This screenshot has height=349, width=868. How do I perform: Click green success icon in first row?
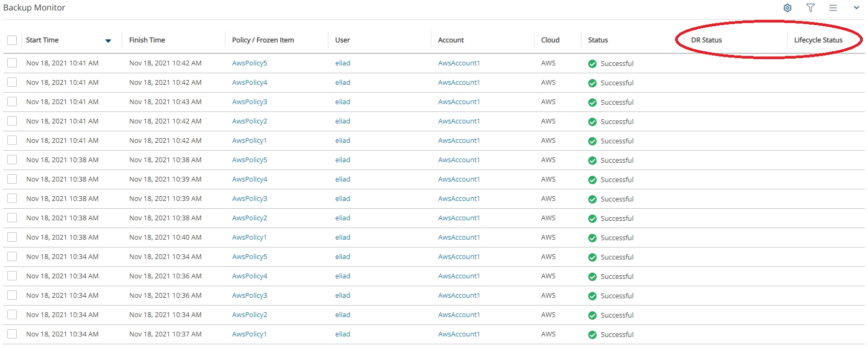point(592,64)
